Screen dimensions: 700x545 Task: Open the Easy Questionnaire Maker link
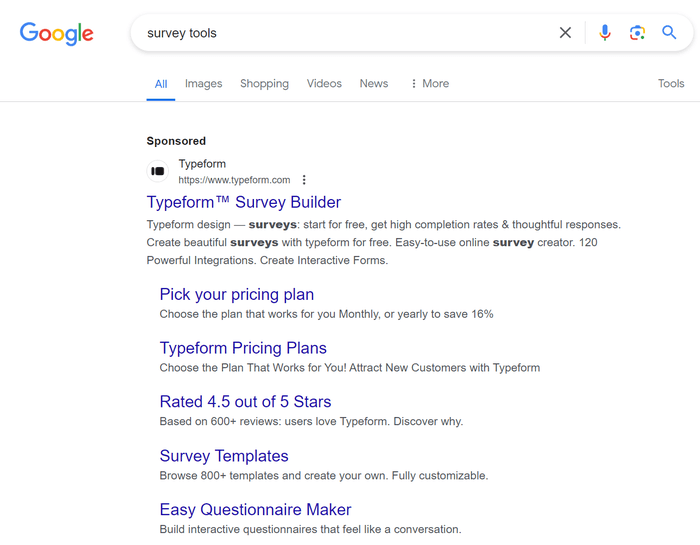pos(255,510)
